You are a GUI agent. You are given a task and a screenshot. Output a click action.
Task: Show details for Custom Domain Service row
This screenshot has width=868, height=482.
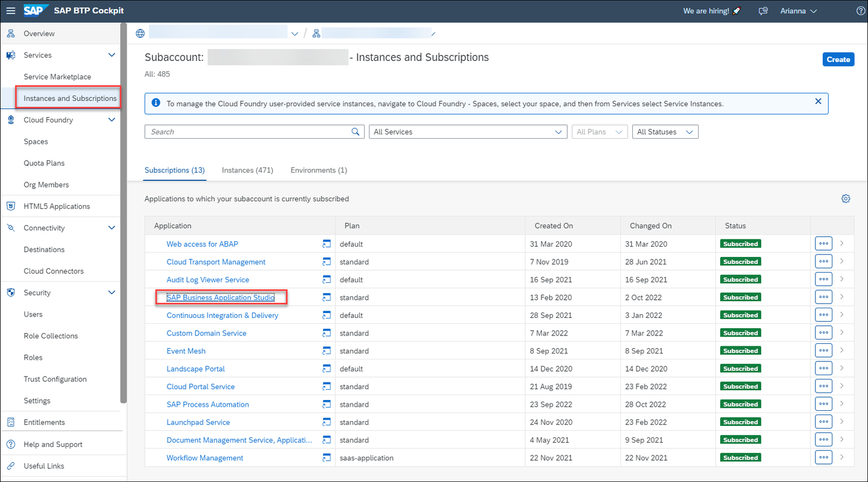coord(842,333)
